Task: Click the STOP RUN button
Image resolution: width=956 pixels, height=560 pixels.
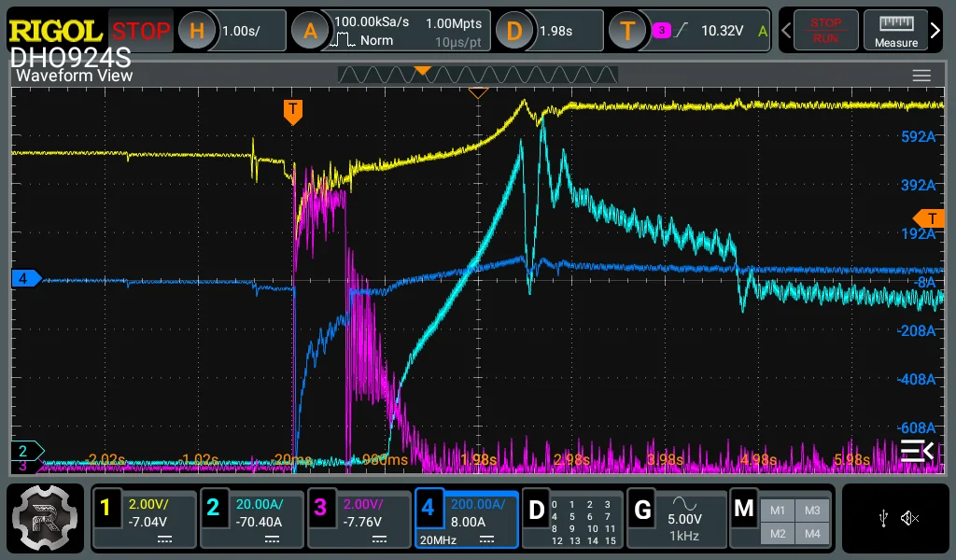Action: [x=825, y=31]
